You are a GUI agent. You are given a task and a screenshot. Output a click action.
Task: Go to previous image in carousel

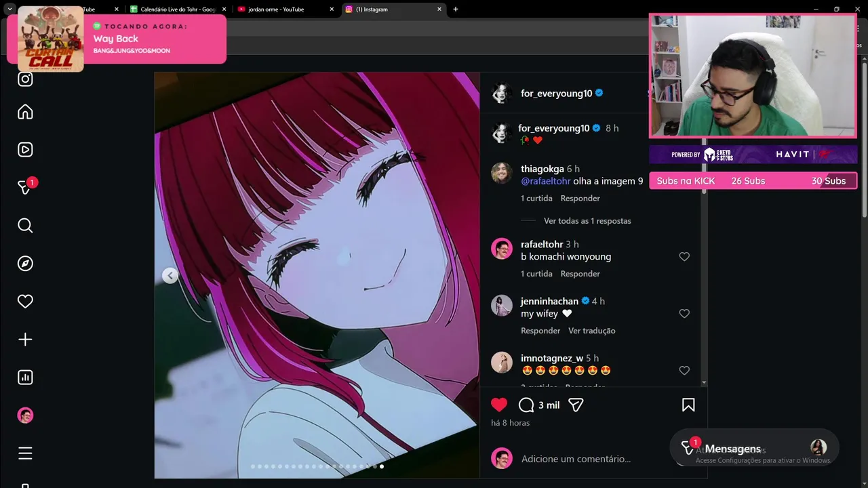coord(170,275)
